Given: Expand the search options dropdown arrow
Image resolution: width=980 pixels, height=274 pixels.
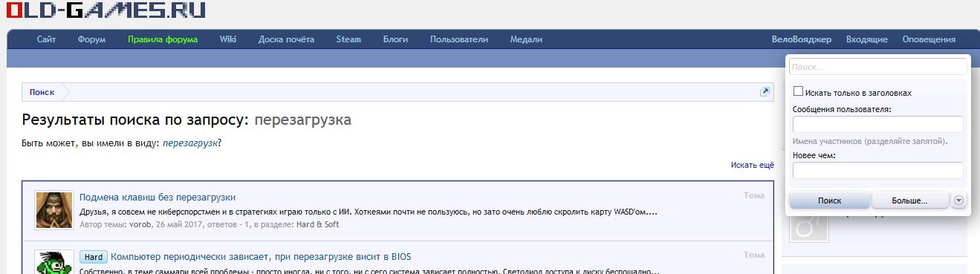Looking at the screenshot, I should coord(958,200).
